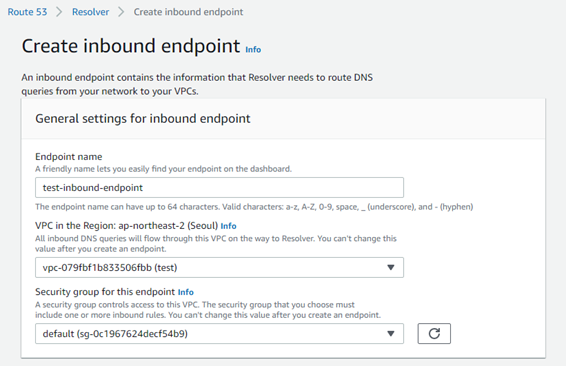Click the security group dropdown arrow

click(x=391, y=334)
